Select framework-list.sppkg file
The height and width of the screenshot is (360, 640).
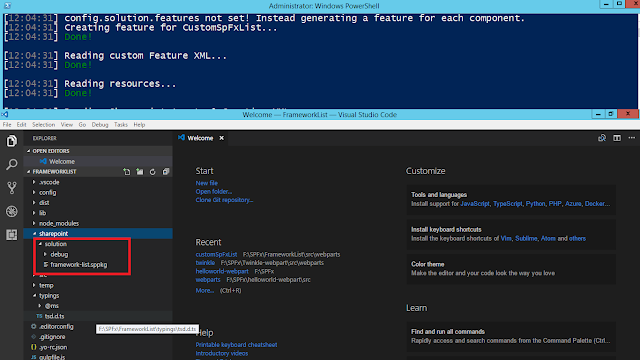click(x=98, y=264)
